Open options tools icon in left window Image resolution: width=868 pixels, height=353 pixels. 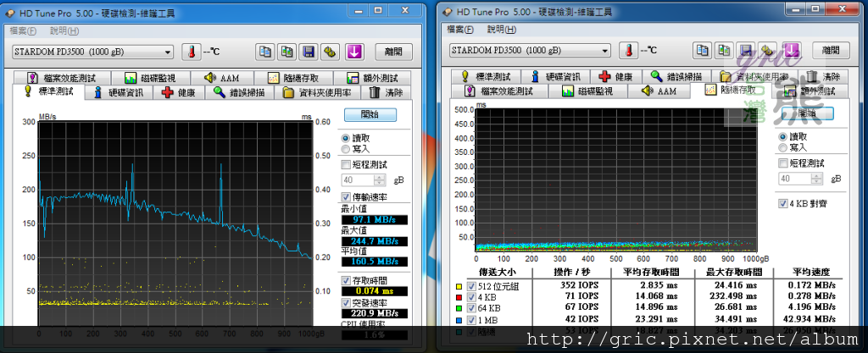click(x=331, y=52)
